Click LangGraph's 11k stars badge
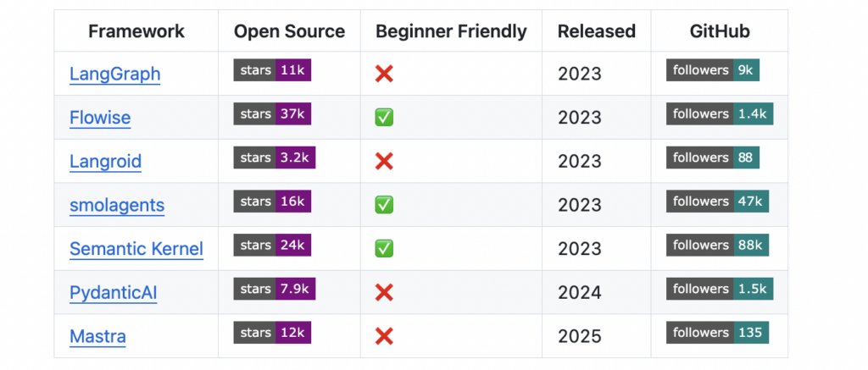This screenshot has width=868, height=370. pos(272,70)
